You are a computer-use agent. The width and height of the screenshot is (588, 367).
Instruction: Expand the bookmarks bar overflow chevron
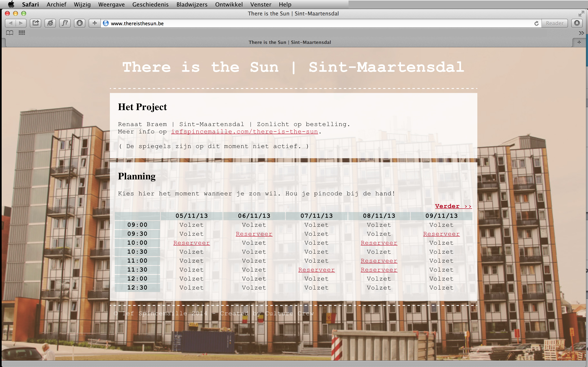[581, 33]
